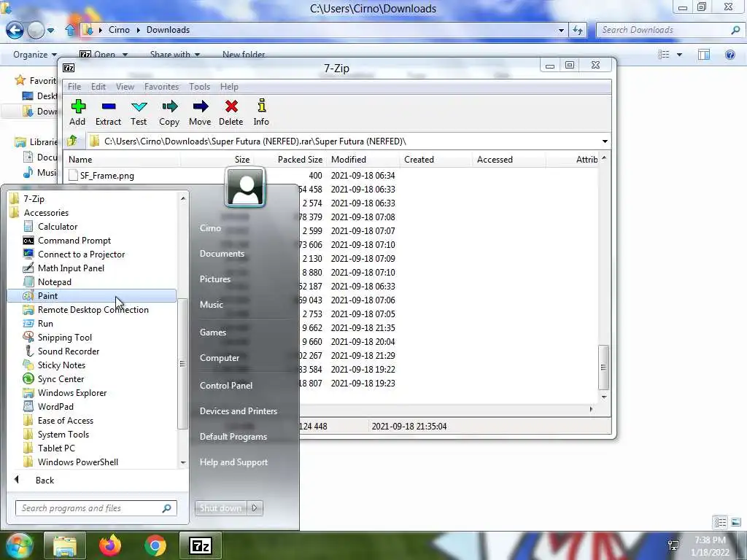
Task: Sort by the Modified column header
Action: point(363,160)
